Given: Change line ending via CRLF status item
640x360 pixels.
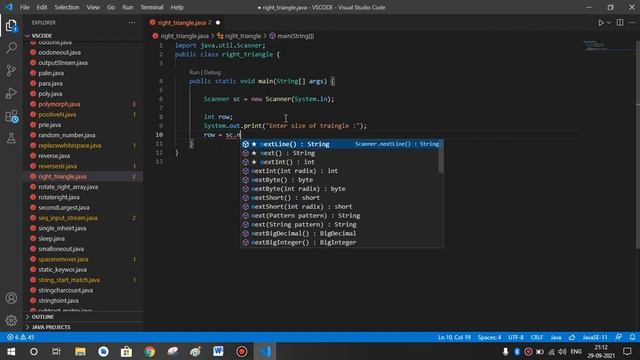Looking at the screenshot, I should (x=537, y=338).
